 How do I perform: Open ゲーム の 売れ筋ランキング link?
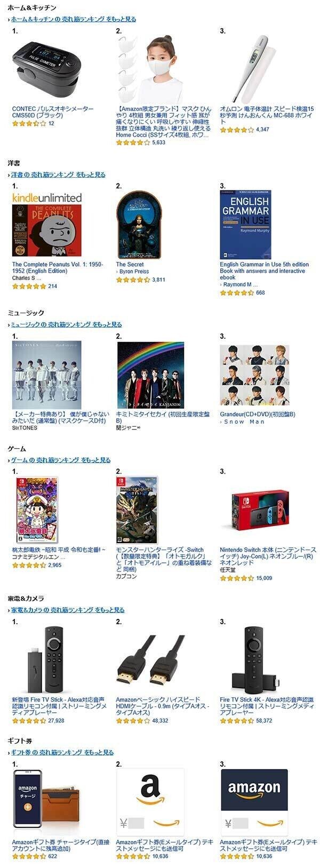click(x=61, y=460)
